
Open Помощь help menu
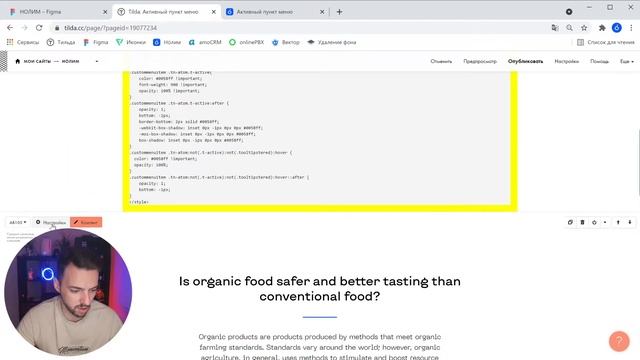599,61
